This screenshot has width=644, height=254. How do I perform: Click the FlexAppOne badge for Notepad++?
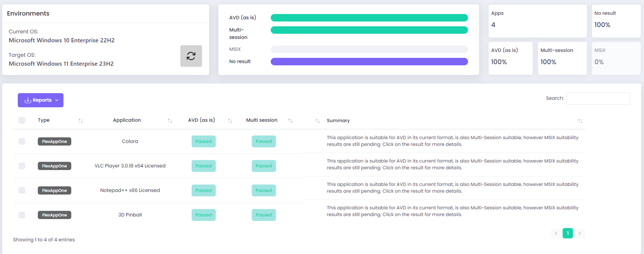tap(55, 190)
